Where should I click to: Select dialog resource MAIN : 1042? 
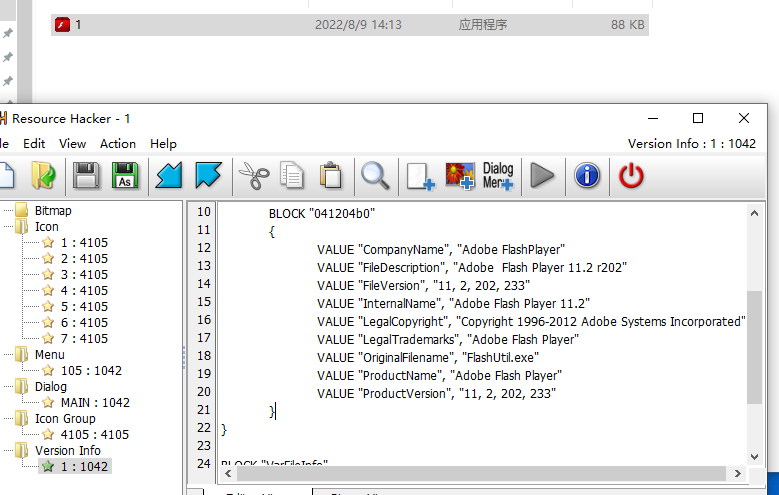tap(95, 403)
